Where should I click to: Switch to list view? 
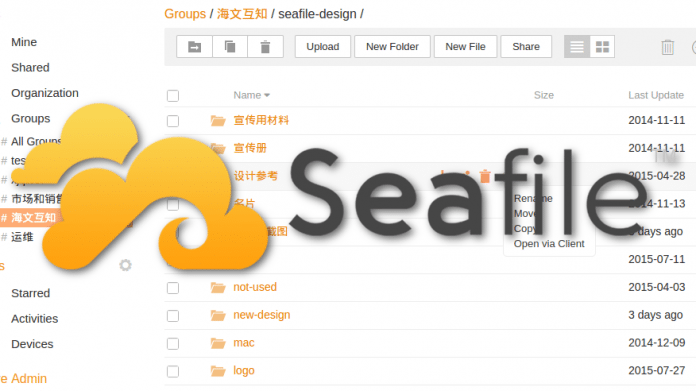577,47
